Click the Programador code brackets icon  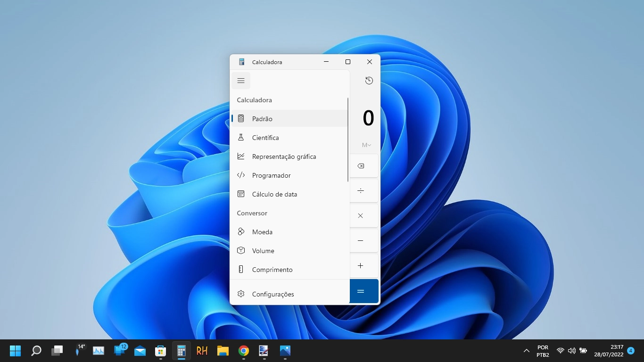pyautogui.click(x=241, y=175)
